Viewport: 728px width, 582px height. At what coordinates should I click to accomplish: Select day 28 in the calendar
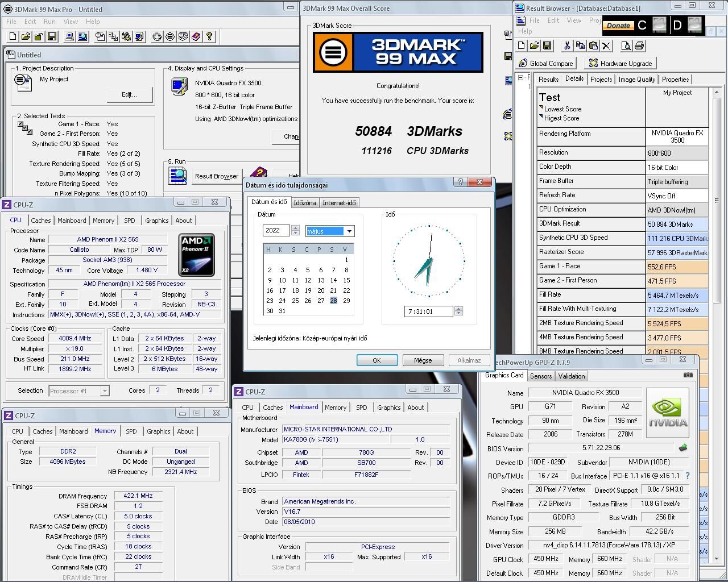pos(333,301)
